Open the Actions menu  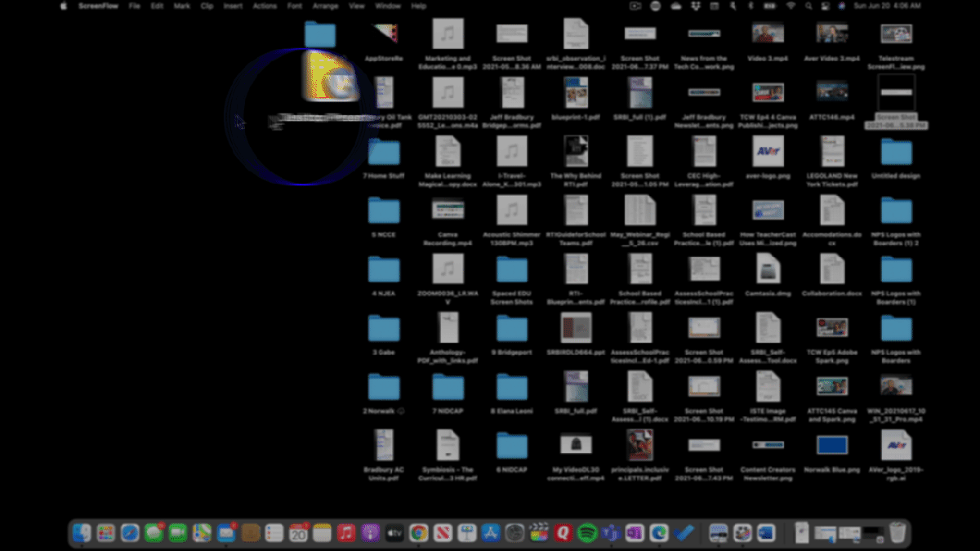(x=265, y=6)
